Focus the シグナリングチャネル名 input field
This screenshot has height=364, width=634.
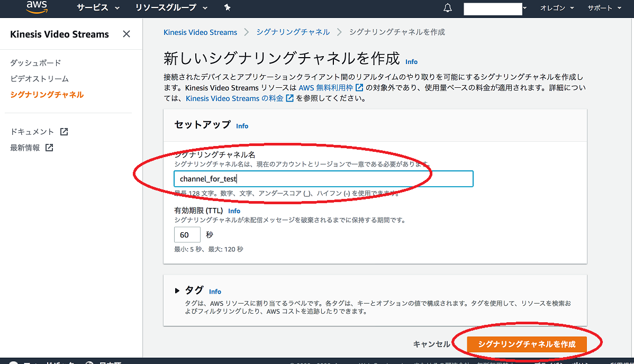[x=323, y=179]
